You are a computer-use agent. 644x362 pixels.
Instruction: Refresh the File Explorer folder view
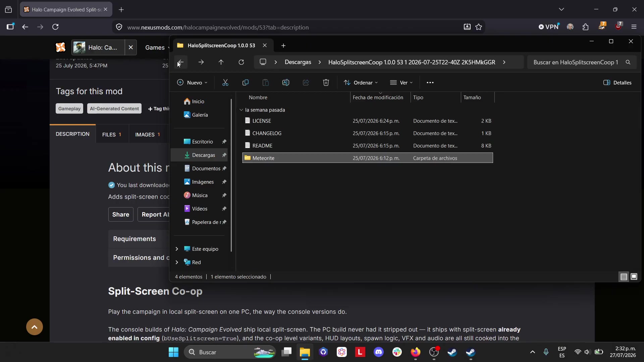(x=241, y=62)
